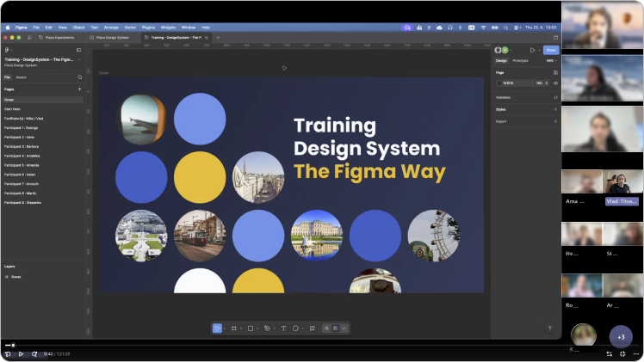Select the Comment tool

[x=295, y=328]
